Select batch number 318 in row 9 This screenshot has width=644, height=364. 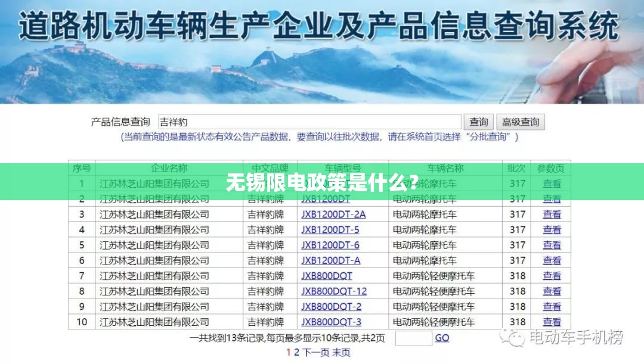click(516, 307)
